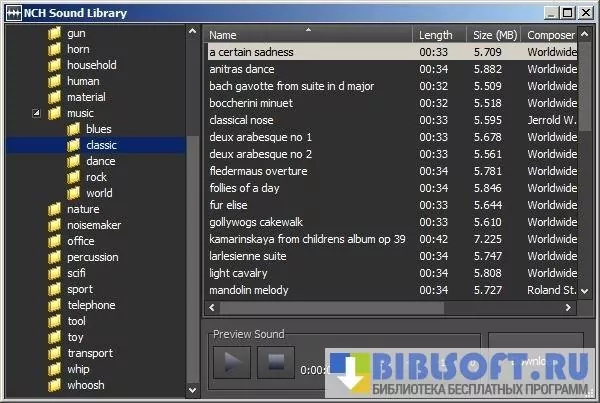The height and width of the screenshot is (403, 600).
Task: Select the blues subfolder icon
Action: click(74, 129)
